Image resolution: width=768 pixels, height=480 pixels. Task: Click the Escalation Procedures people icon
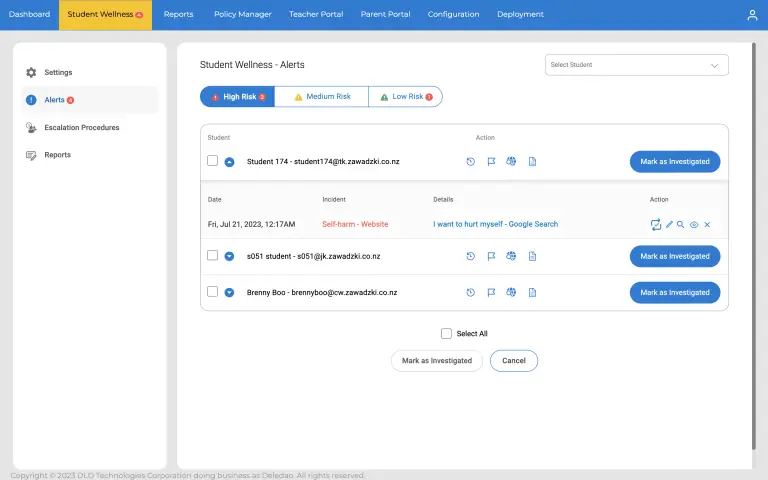[x=31, y=128]
